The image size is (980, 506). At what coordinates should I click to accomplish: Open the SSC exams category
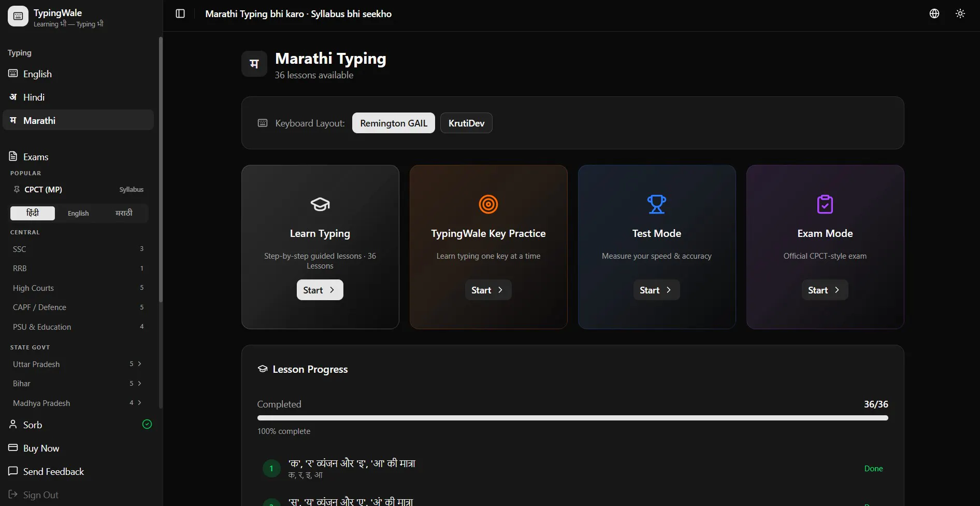coord(78,249)
